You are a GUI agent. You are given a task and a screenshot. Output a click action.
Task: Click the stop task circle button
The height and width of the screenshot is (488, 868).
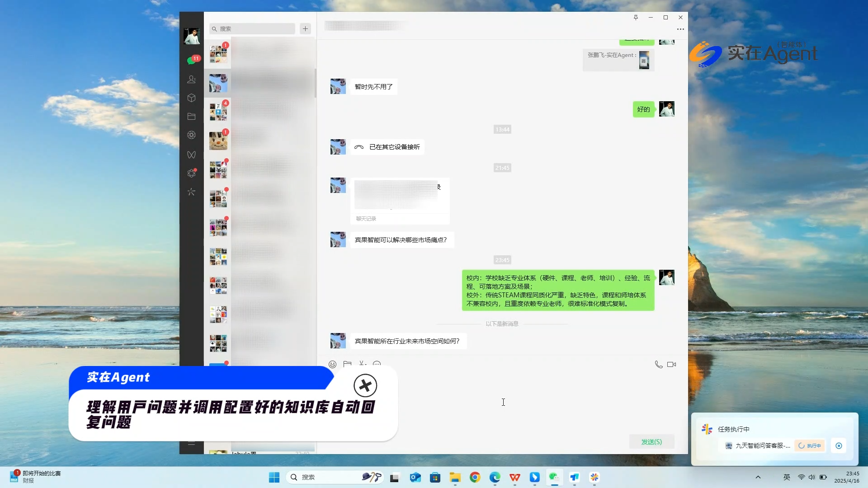tap(839, 446)
